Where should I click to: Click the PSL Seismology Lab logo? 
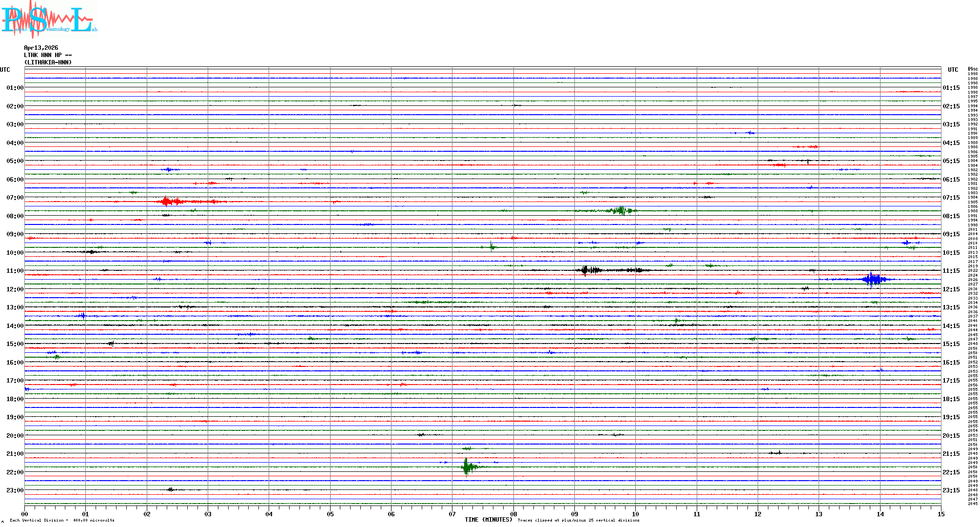[x=49, y=20]
